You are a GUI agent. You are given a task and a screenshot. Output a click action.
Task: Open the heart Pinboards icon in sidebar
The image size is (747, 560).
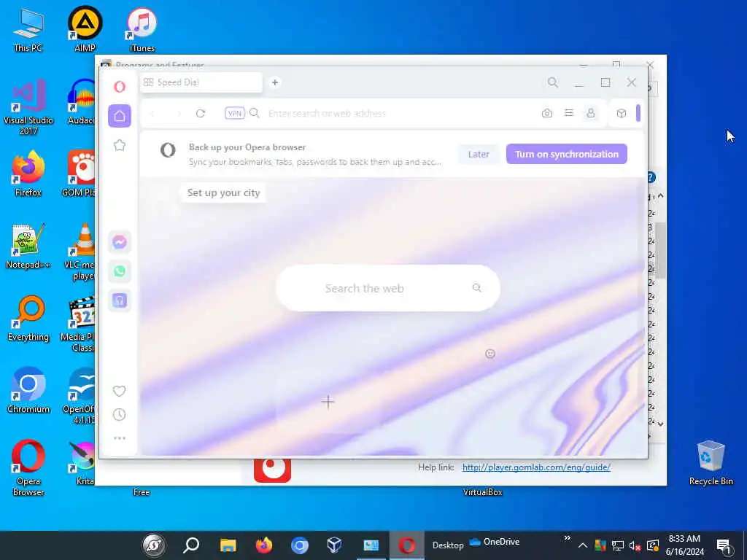tap(119, 391)
